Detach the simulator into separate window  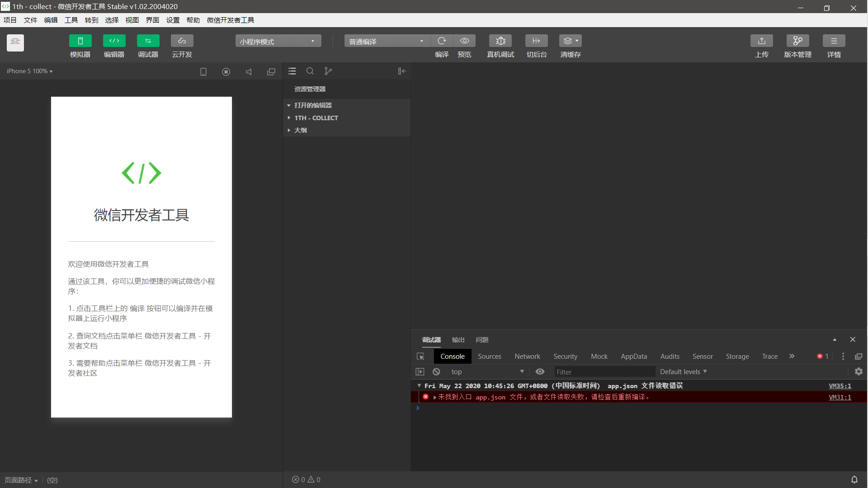point(271,72)
